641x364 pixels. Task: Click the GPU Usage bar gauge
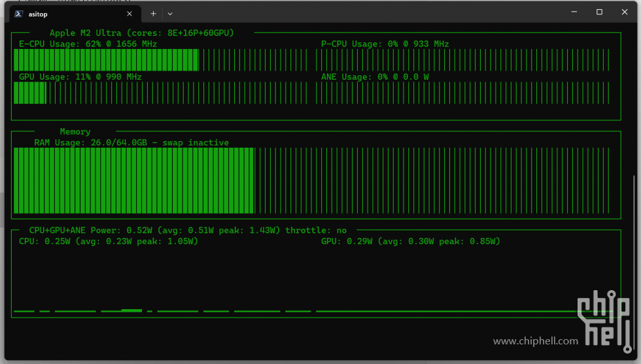click(160, 93)
